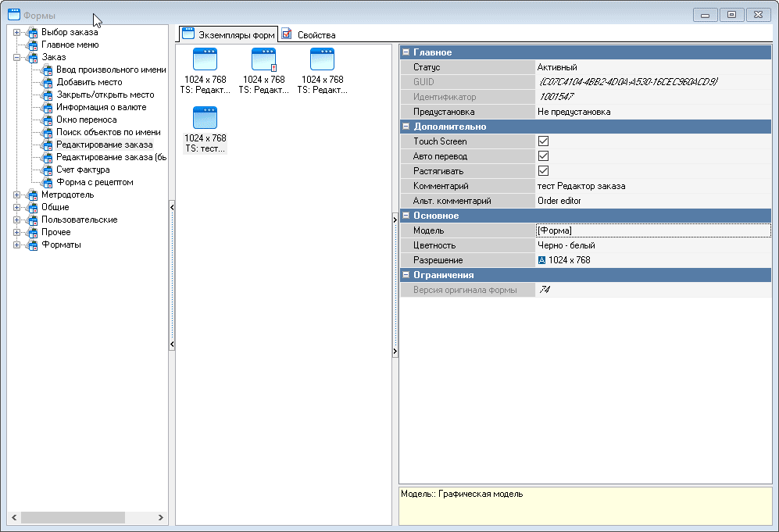Click the icon beside 'Окно переноса'
This screenshot has height=532, width=779.
pyautogui.click(x=47, y=120)
